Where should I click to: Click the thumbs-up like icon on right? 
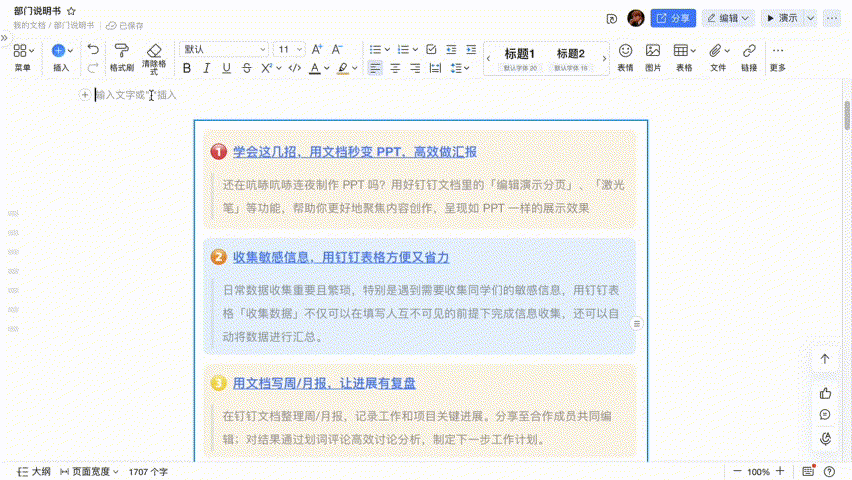[x=825, y=393]
